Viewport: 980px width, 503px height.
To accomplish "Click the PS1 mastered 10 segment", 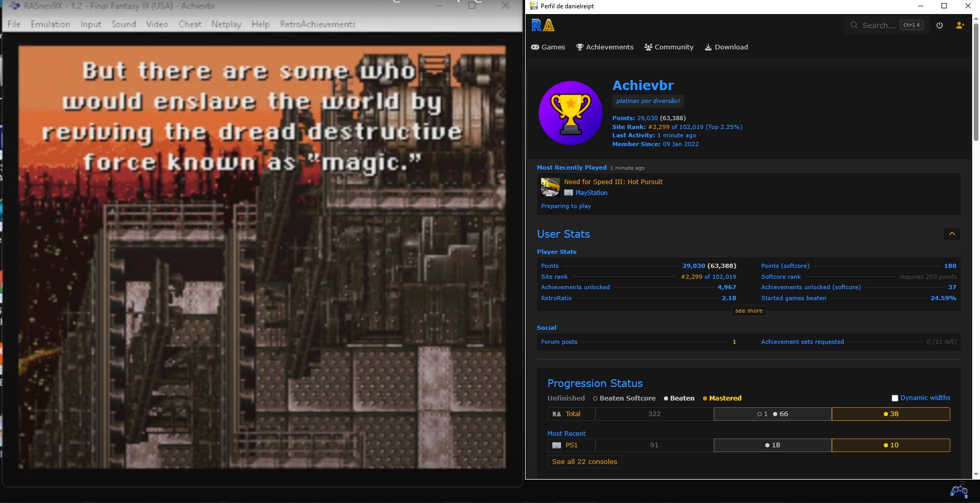I will (x=891, y=445).
